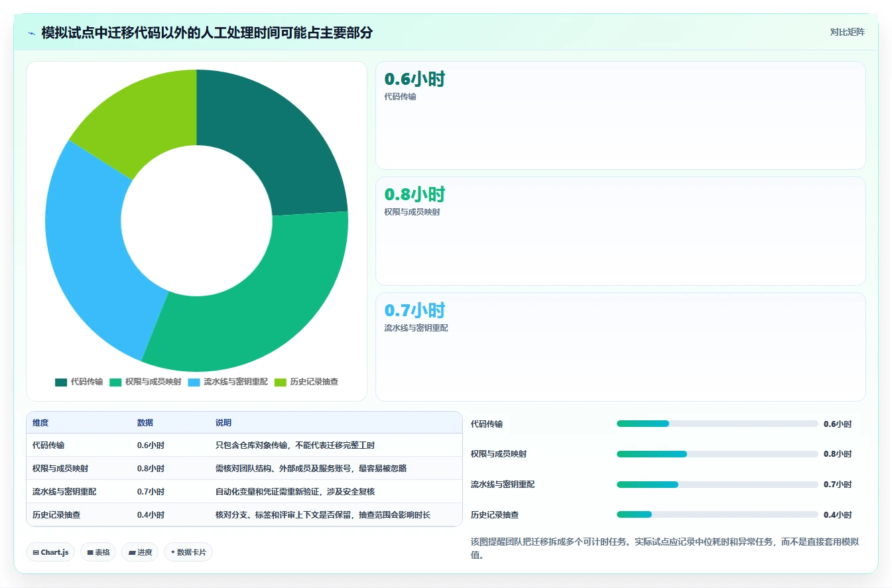Click the 维度 column header
The width and height of the screenshot is (892, 588).
click(40, 423)
